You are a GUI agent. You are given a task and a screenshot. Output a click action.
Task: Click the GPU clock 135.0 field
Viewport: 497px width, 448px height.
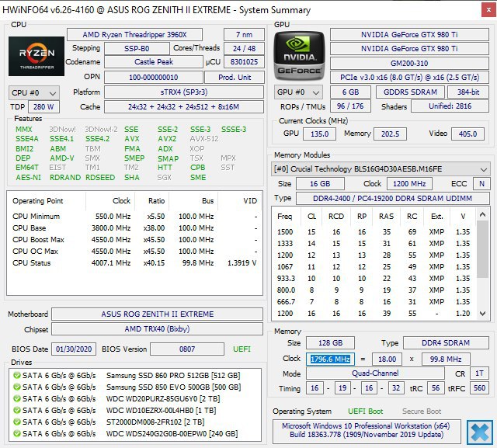click(x=319, y=134)
